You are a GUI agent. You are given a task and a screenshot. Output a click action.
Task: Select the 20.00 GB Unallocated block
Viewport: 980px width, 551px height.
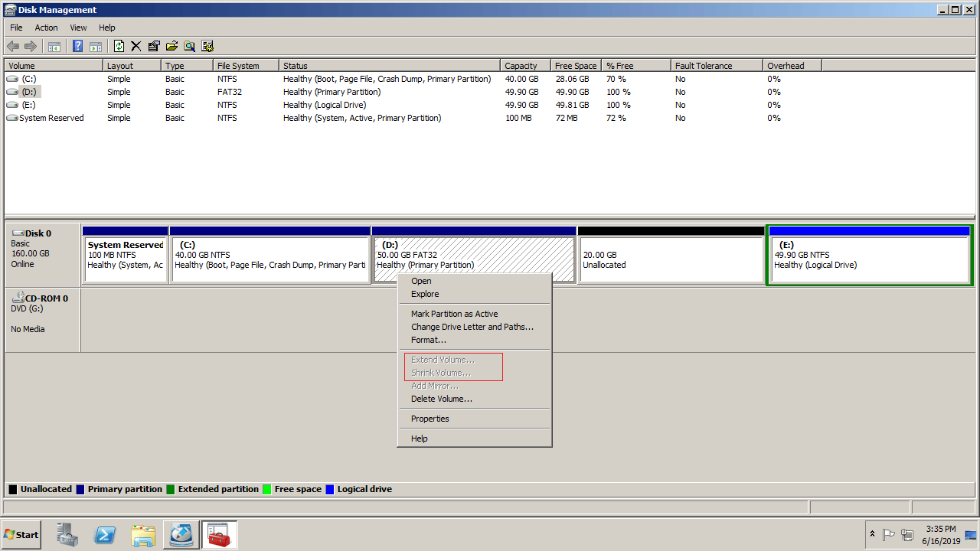[x=671, y=260]
